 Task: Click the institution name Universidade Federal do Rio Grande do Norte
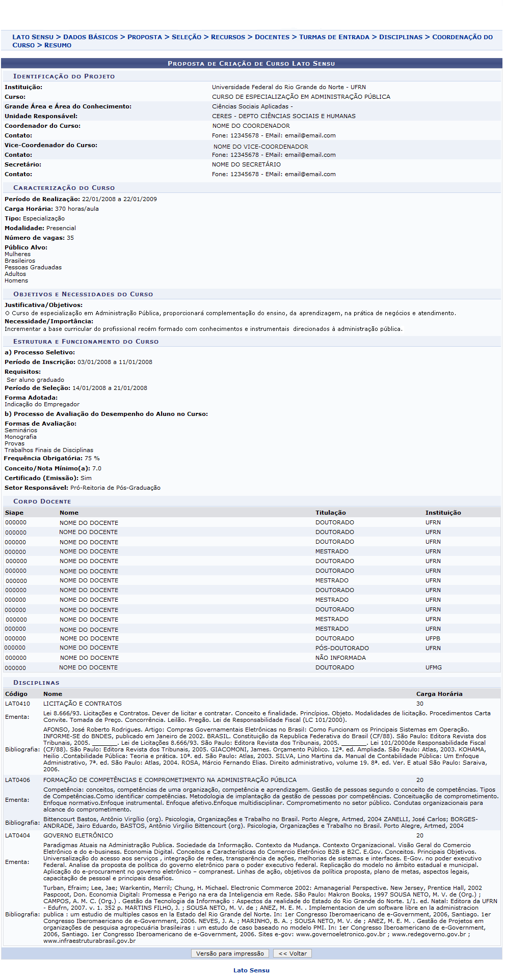289,87
